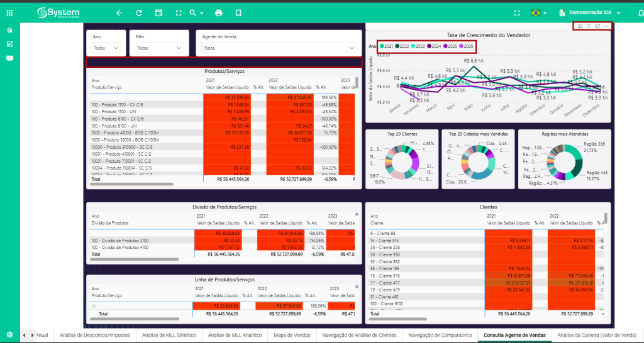
Task: Bookmark this report with the bookmark icon
Action: coord(238,13)
